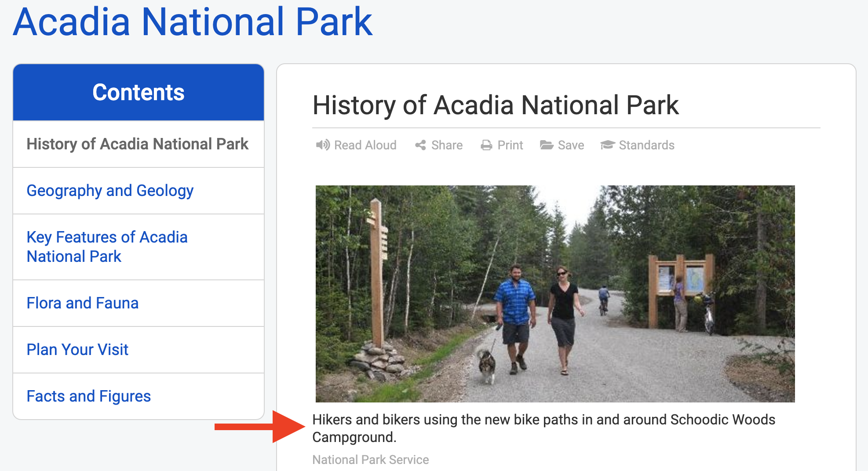Click the hikers and bikers photo
Screen dimensions: 868x471
click(x=555, y=293)
